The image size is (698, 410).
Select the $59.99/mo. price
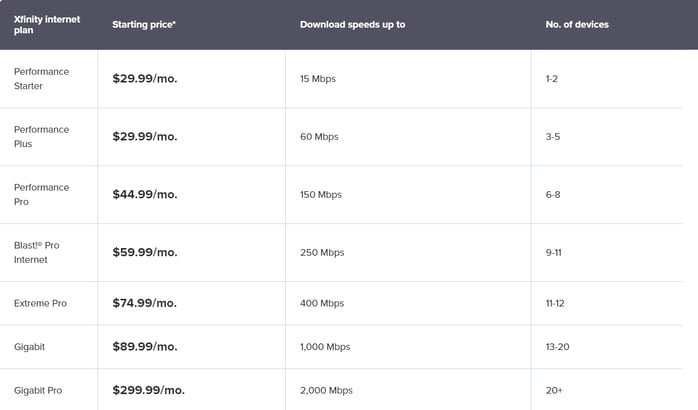[145, 252]
